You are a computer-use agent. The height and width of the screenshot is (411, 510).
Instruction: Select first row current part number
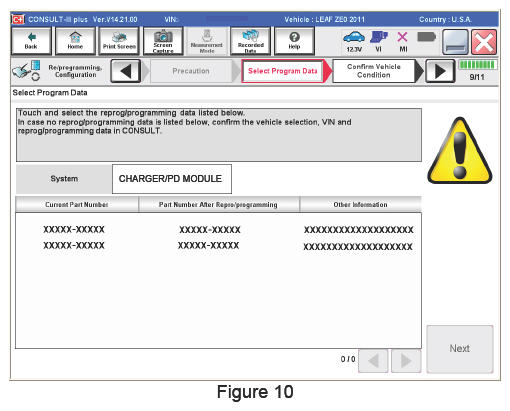tap(74, 229)
